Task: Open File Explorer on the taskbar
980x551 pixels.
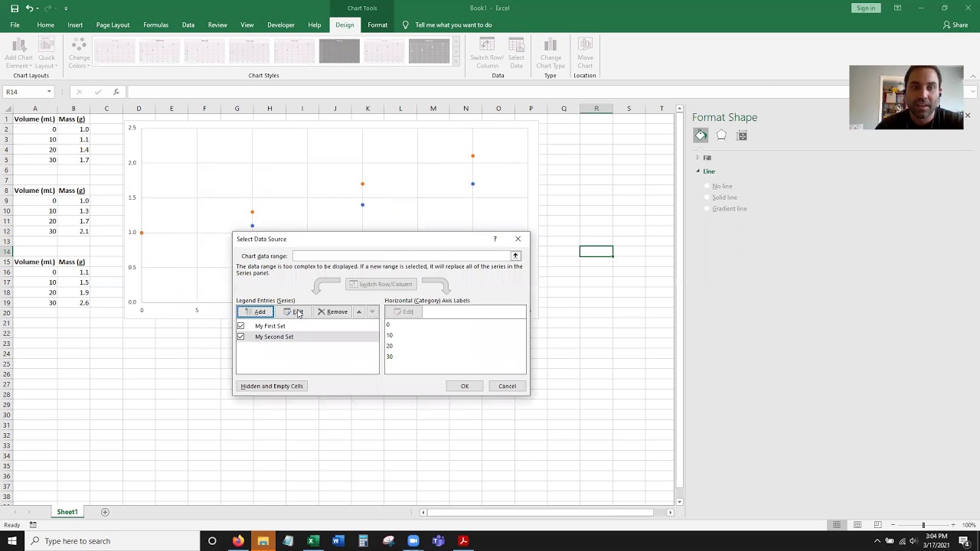Action: [263, 541]
